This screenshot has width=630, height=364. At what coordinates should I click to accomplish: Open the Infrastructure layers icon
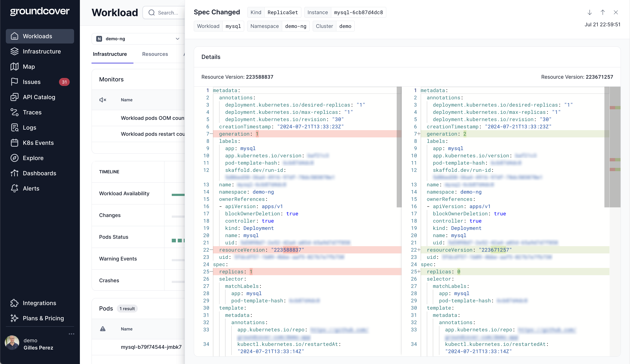click(15, 51)
